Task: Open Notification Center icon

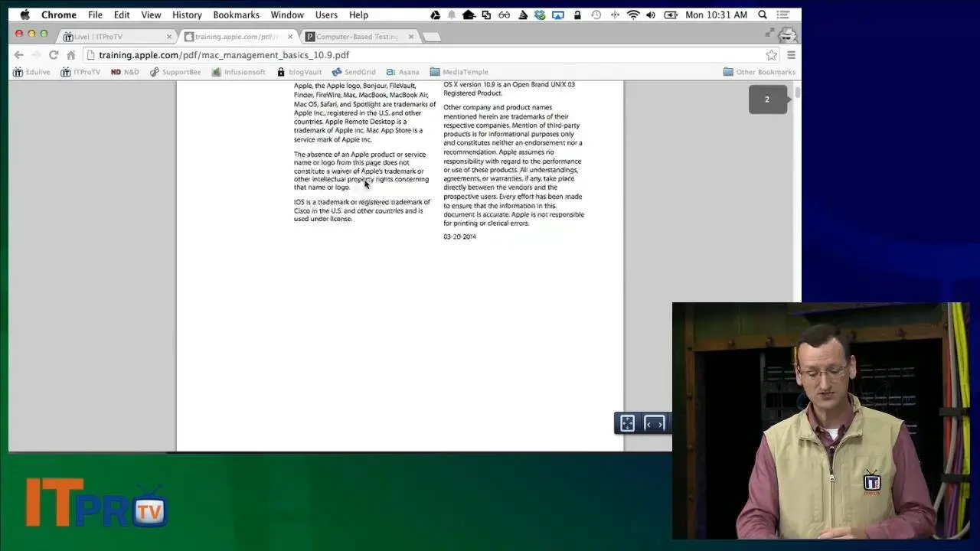Action: (783, 15)
